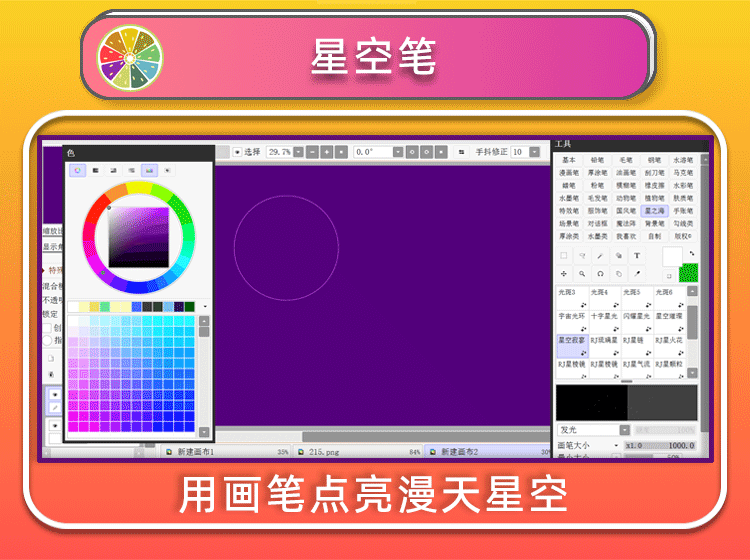Open the 魔法阵 brush group
This screenshot has width=750, height=560.
point(626,224)
